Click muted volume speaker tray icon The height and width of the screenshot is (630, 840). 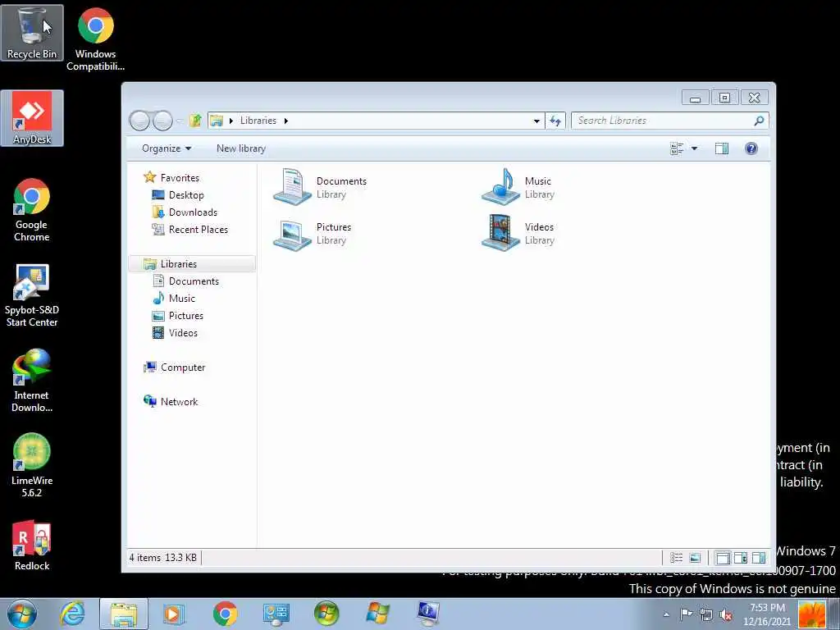(x=726, y=614)
